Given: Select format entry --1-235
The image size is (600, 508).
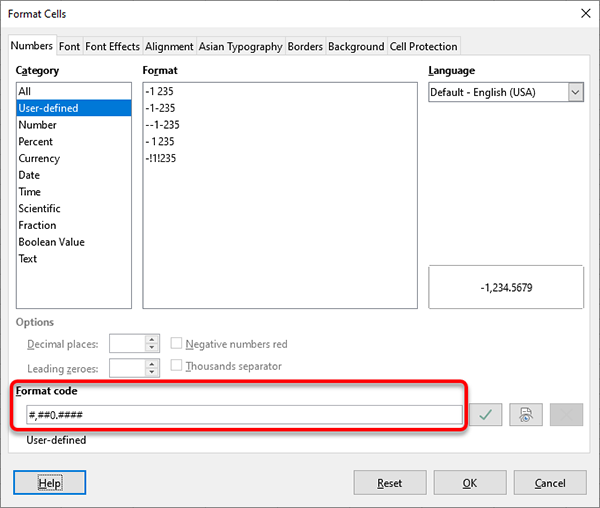Looking at the screenshot, I should 280,125.
